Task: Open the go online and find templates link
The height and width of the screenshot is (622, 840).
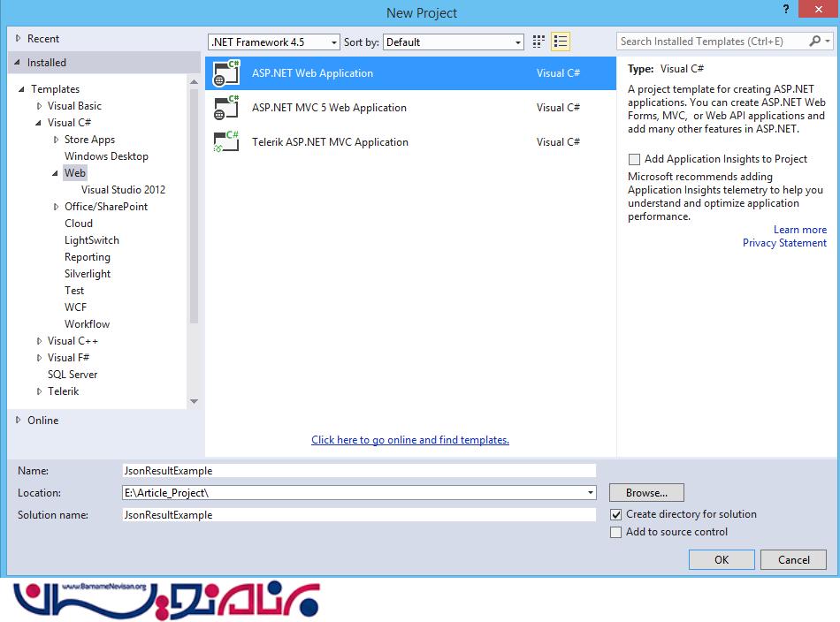Action: (x=409, y=440)
